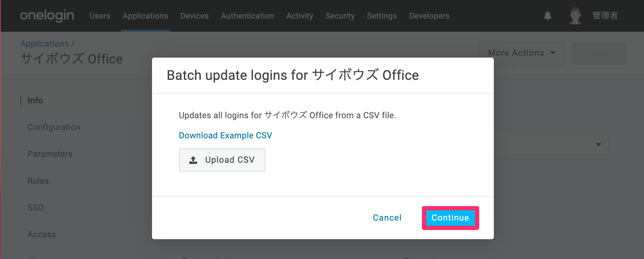
Task: Select the Parameters sidebar tab
Action: [50, 154]
